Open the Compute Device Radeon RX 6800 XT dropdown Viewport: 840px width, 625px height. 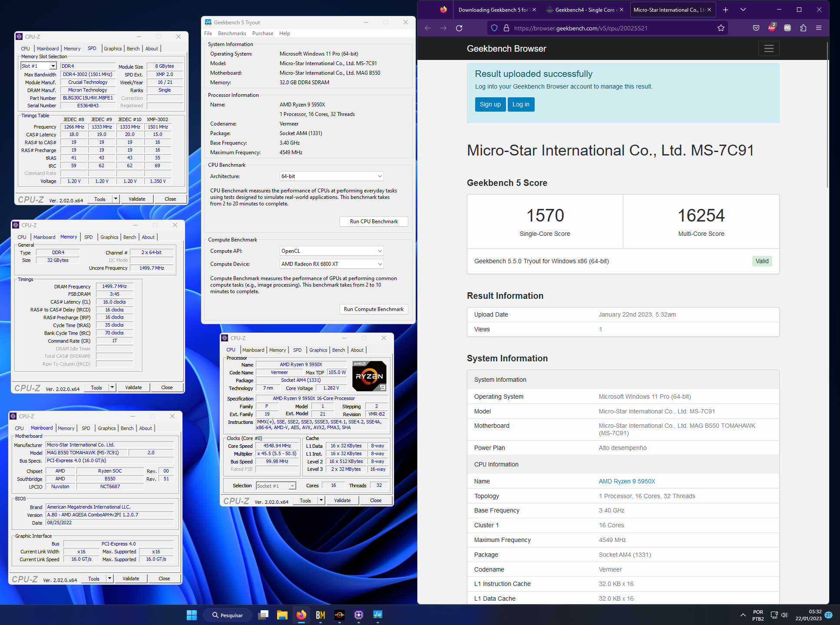pos(332,264)
